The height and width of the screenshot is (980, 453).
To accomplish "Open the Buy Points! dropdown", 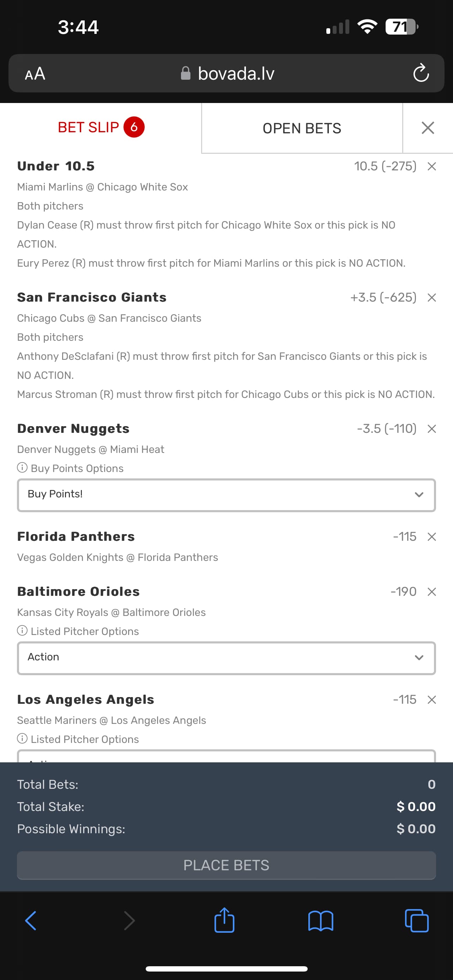I will tap(226, 495).
